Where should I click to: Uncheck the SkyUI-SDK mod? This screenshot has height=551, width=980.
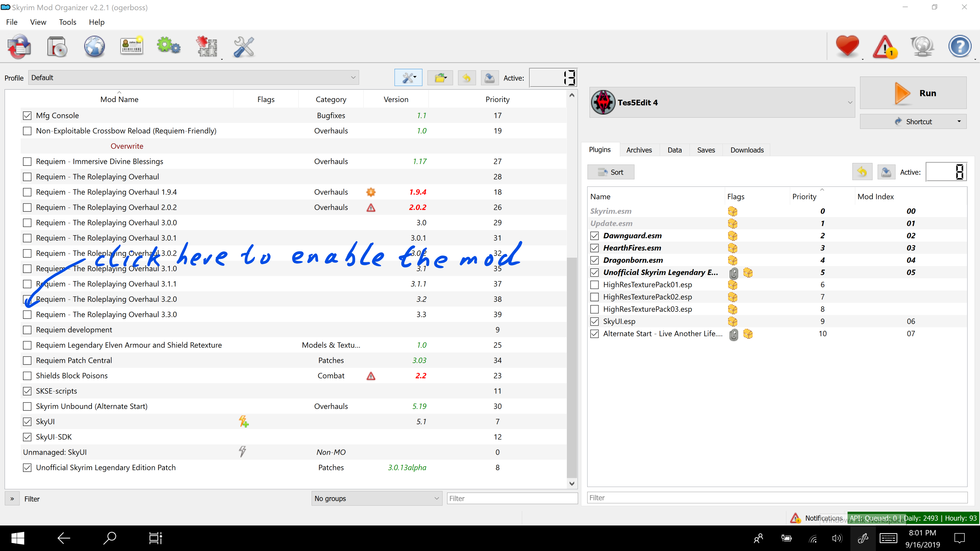tap(27, 437)
